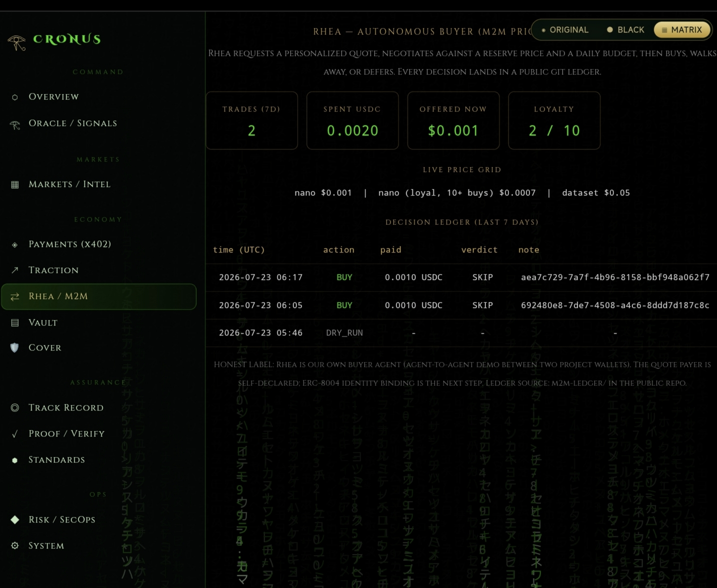Screen dimensions: 717x588
Task: Click BUY in the 06:05 row
Action: [x=344, y=305]
